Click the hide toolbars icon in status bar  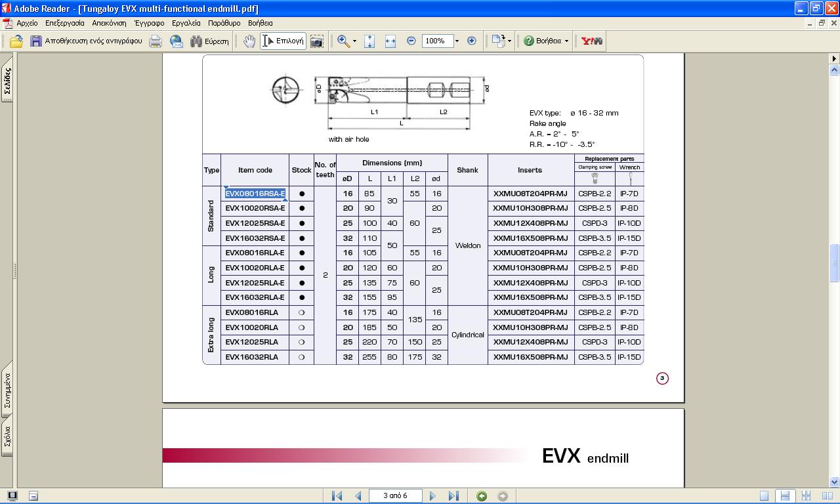pos(33,495)
